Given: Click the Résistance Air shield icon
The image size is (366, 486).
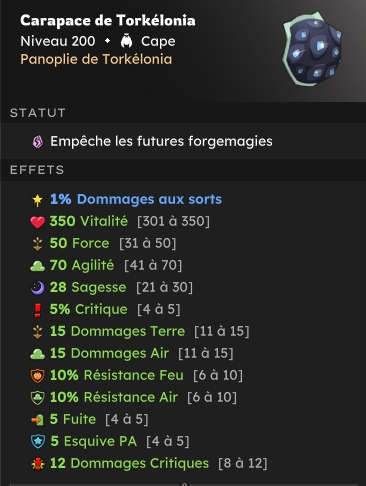Looking at the screenshot, I should 37,398.
